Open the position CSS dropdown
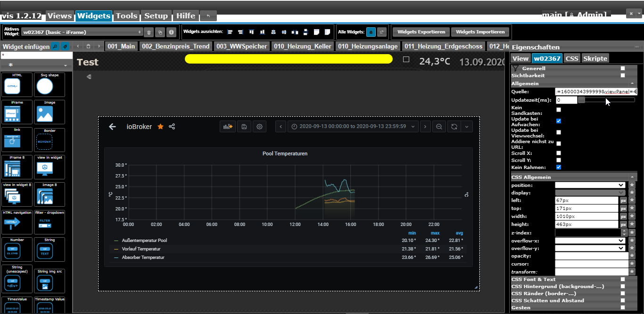The image size is (644, 314). [590, 185]
